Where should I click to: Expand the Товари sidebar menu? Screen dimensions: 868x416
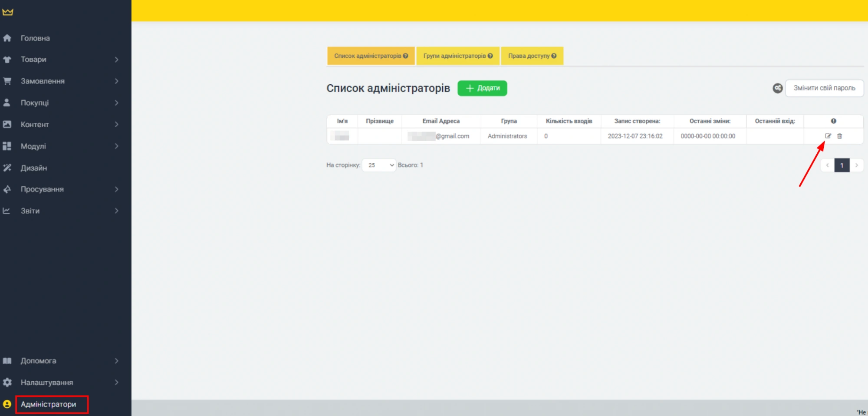[34, 59]
